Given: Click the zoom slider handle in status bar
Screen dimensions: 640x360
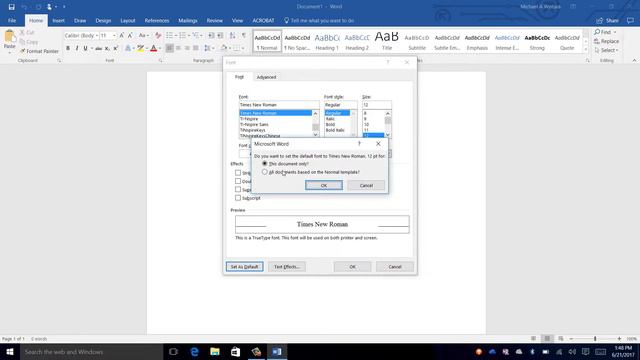Looking at the screenshot, I should tap(595, 339).
